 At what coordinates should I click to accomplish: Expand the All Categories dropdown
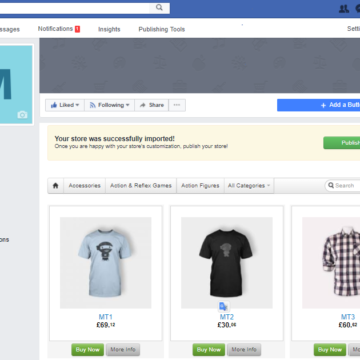pos(249,186)
